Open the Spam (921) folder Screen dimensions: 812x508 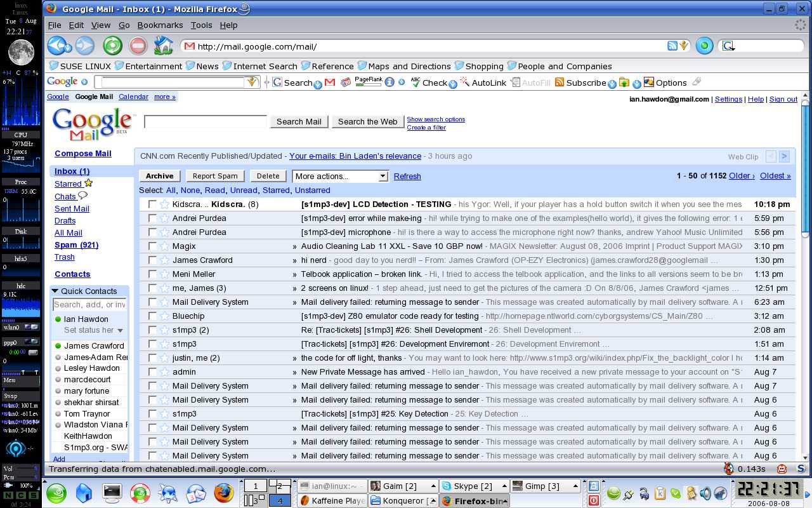coord(76,245)
